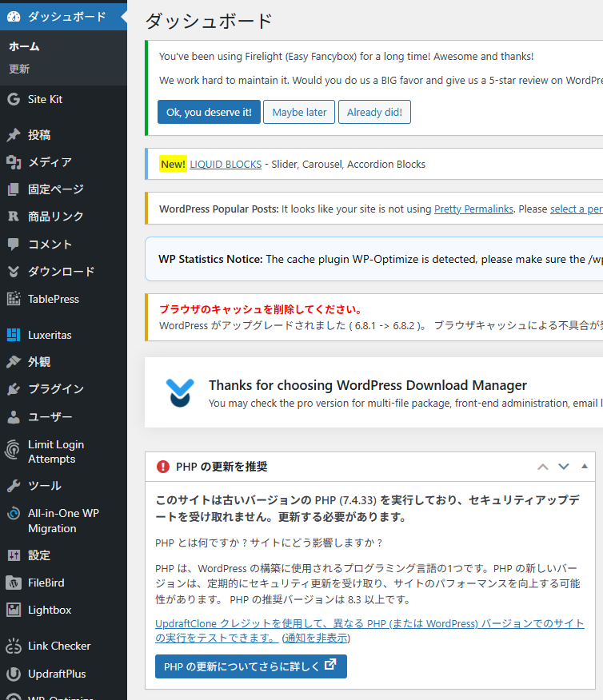Open the プラグイン menu
The width and height of the screenshot is (603, 700).
[63, 389]
